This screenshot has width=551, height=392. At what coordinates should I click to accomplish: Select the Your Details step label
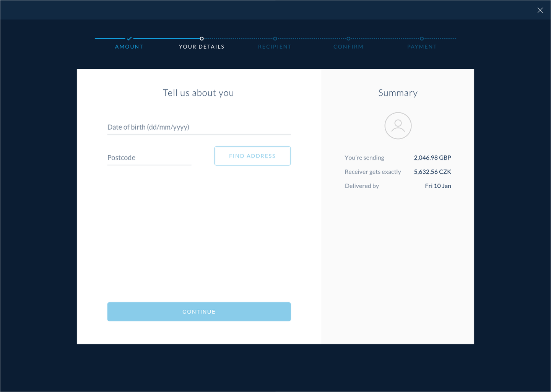202,47
